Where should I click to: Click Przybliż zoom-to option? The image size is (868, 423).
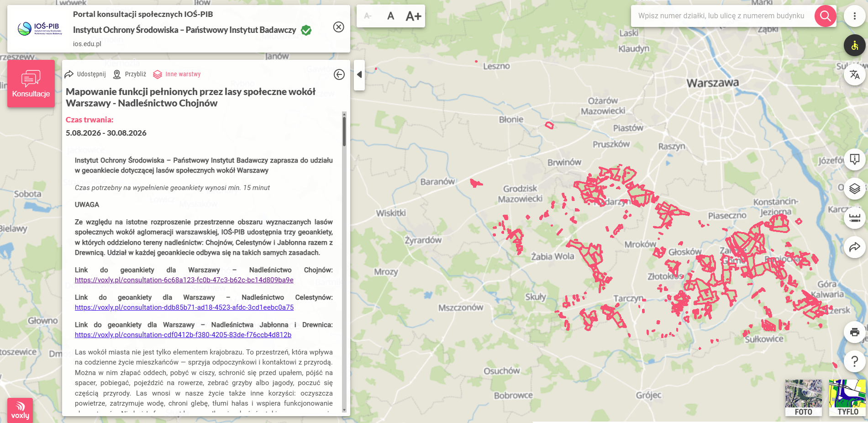pos(130,74)
